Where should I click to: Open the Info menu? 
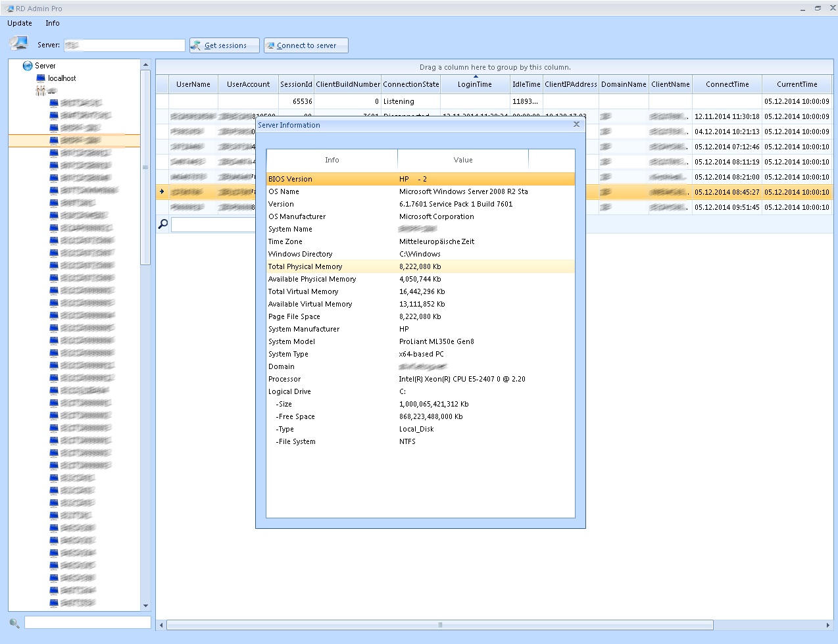click(53, 23)
